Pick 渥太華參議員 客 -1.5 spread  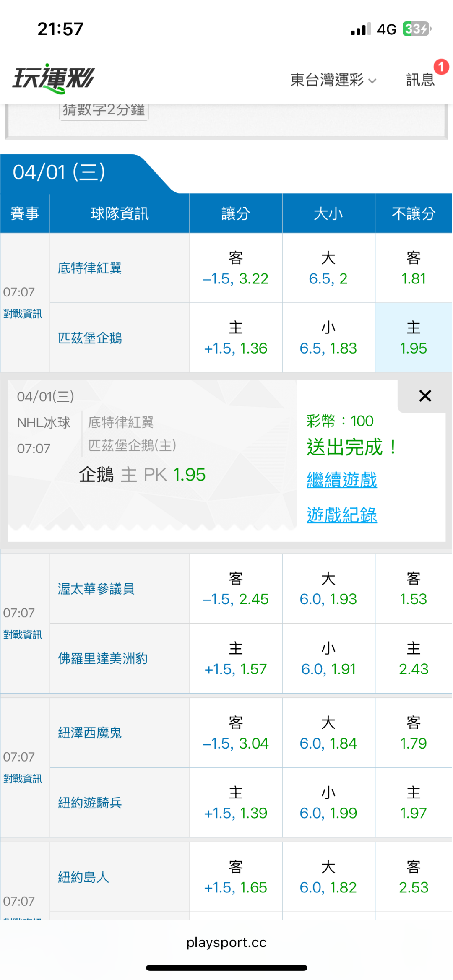pyautogui.click(x=235, y=589)
